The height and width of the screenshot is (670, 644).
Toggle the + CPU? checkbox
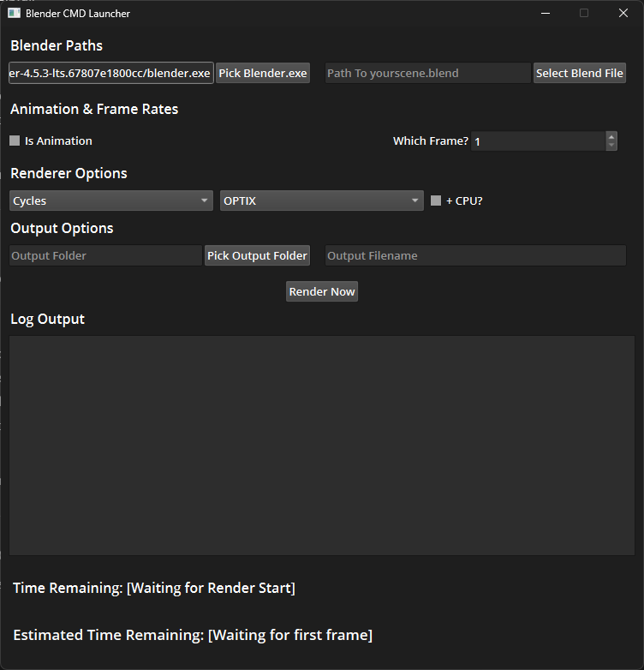click(x=436, y=200)
